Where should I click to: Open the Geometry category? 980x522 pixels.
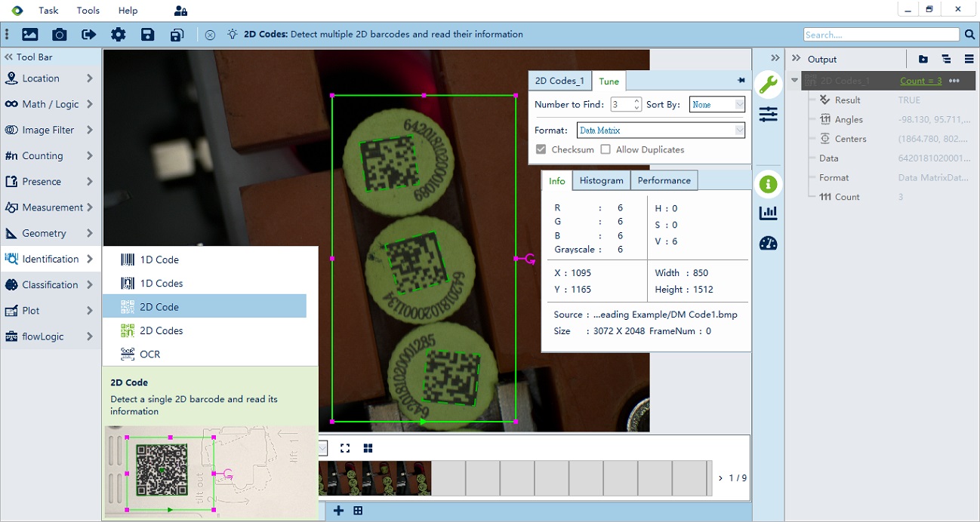[x=51, y=233]
